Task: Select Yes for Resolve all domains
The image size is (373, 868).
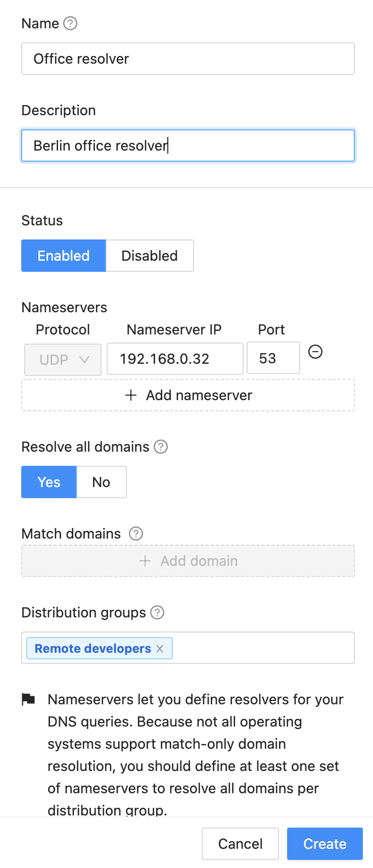Action: (49, 482)
